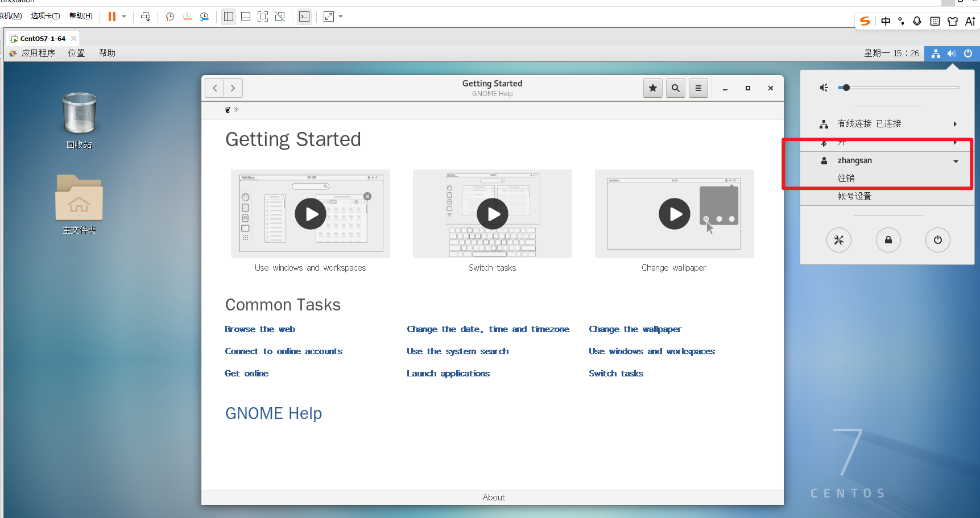Select 注销 to log out
Screen dimensions: 980x518
pyautogui.click(x=846, y=179)
